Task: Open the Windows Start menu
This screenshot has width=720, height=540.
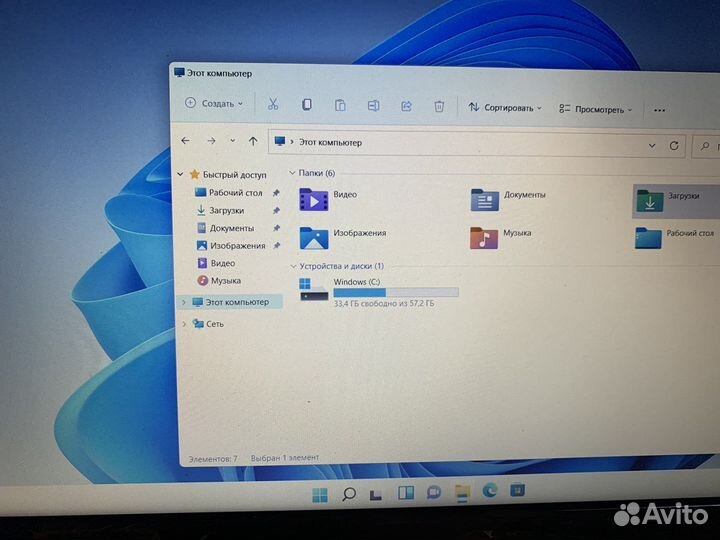Action: 319,494
